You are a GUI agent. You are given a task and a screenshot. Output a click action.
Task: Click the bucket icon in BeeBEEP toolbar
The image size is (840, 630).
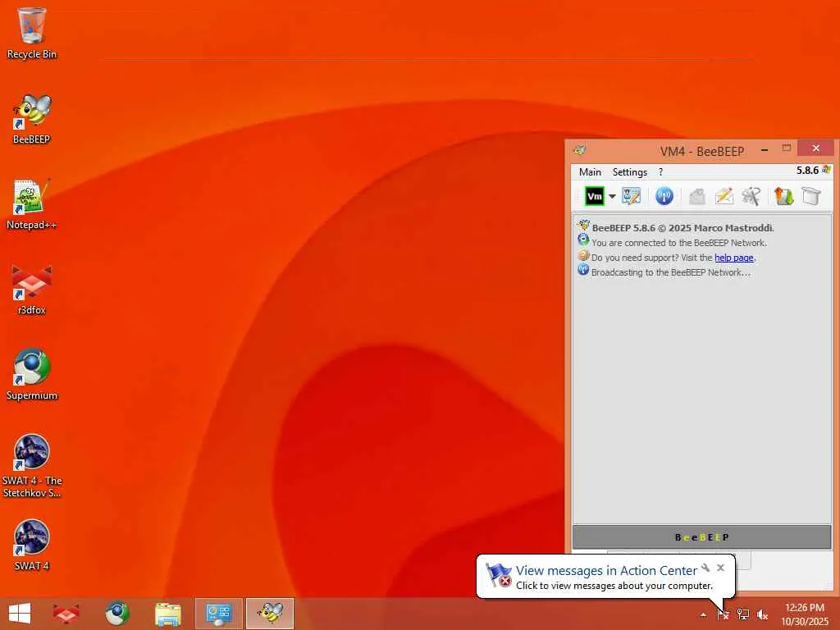point(811,196)
